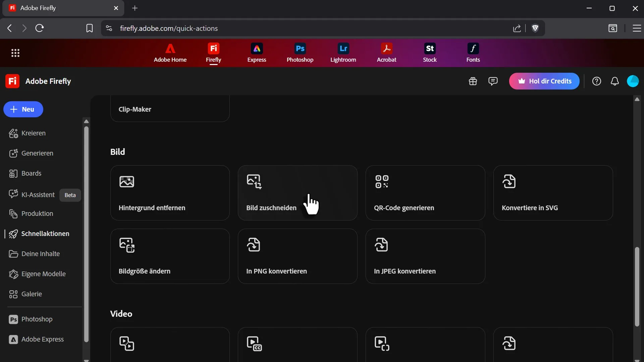Select the Adobe Firefly browser tab

63,8
